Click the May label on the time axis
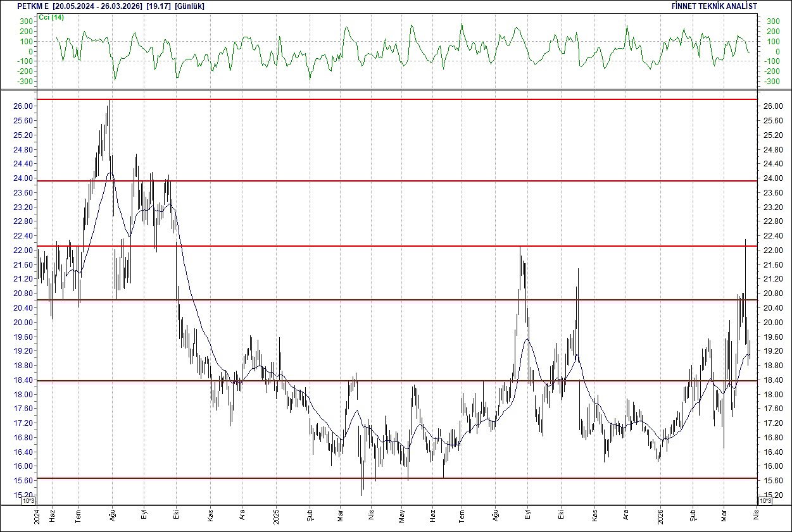The width and height of the screenshot is (792, 532). coord(401,515)
